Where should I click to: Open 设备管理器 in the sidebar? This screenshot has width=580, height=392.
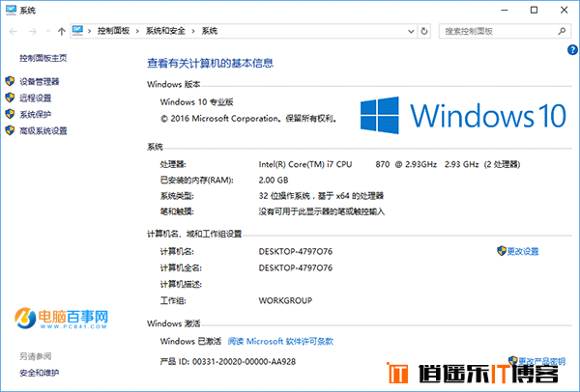pyautogui.click(x=40, y=82)
